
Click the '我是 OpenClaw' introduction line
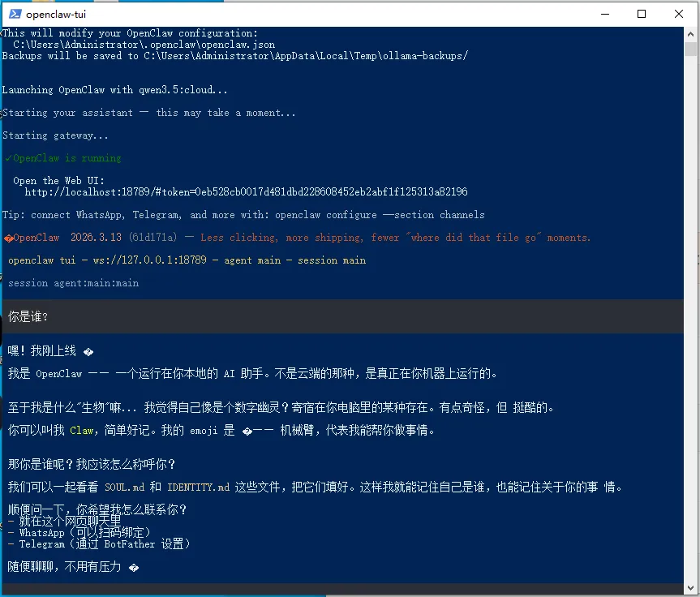[253, 374]
